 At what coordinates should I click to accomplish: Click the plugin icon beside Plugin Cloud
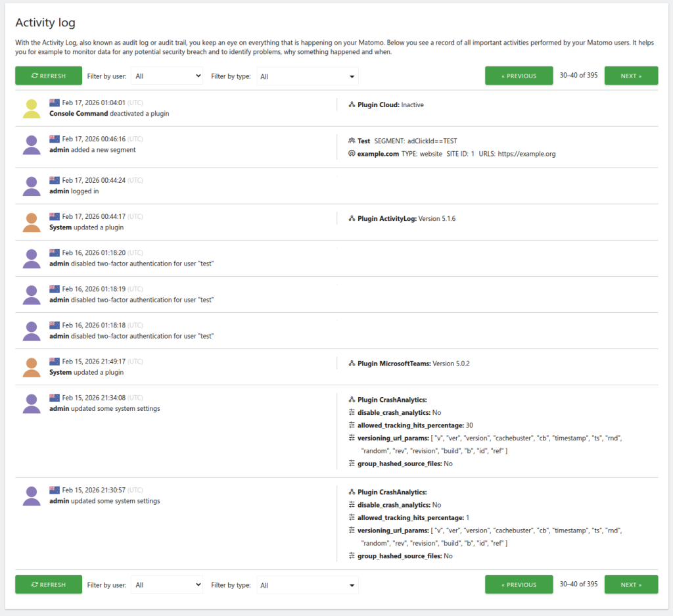point(352,105)
